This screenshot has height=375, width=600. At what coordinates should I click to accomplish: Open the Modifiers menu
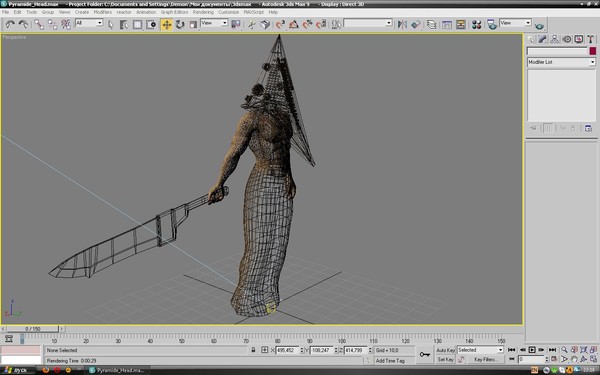click(103, 12)
